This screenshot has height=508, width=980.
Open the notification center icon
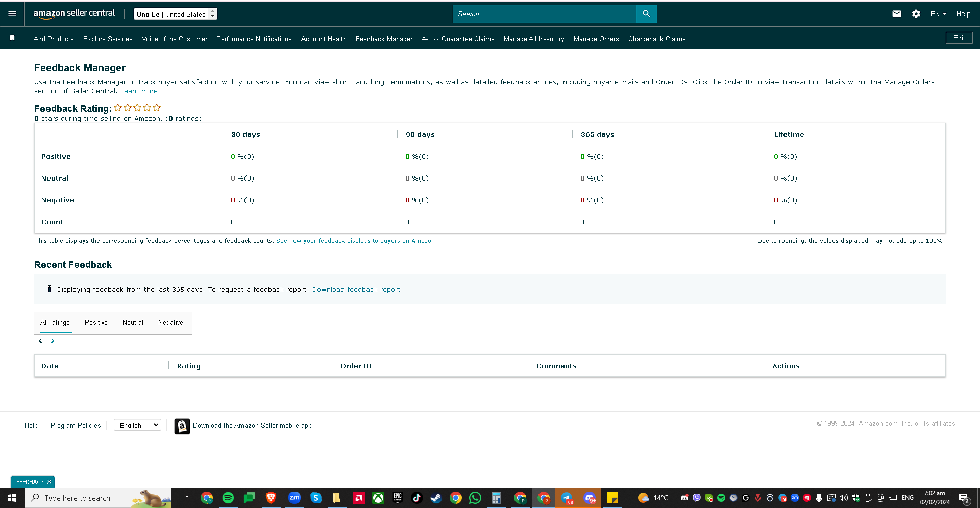click(x=964, y=498)
